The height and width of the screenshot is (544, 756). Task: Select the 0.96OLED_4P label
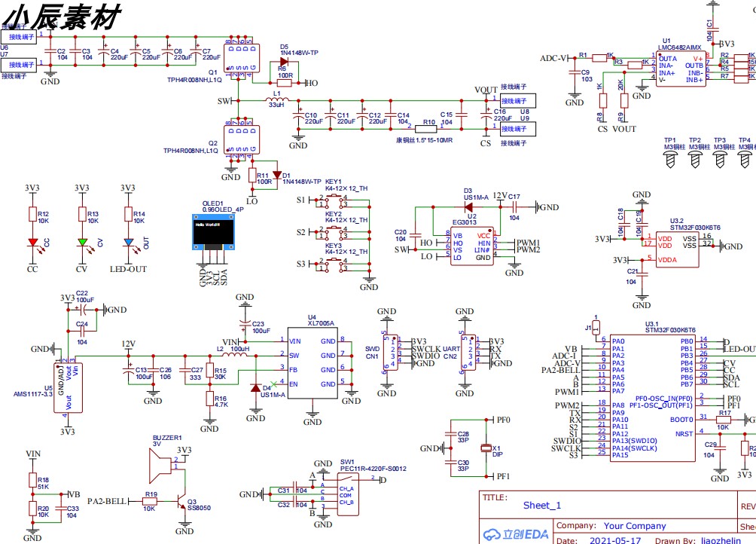click(223, 209)
